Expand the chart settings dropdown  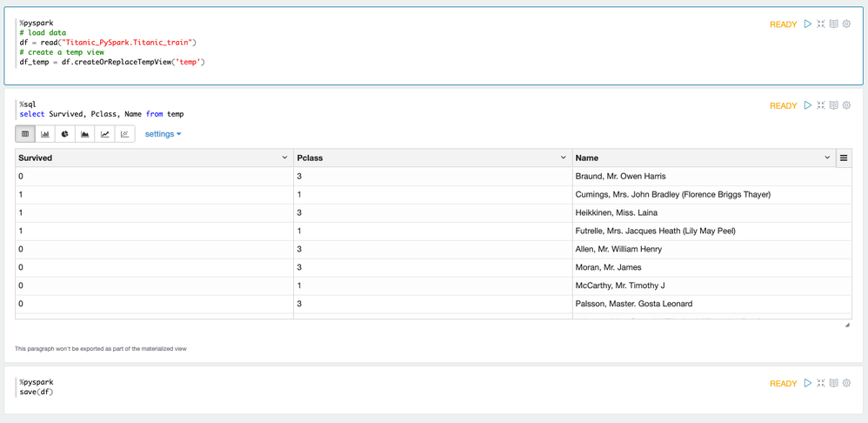[x=163, y=134]
